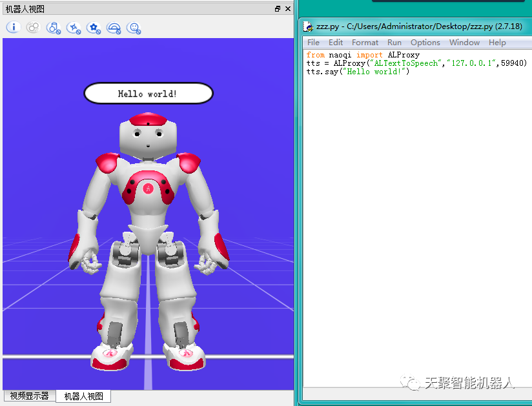Open the Help menu in IDLE
The height and width of the screenshot is (406, 532).
(497, 43)
